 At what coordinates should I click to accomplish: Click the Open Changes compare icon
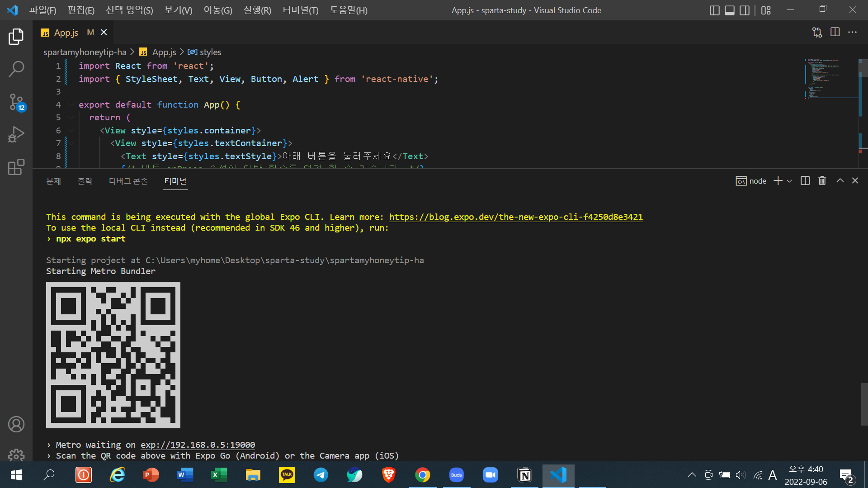coord(817,32)
